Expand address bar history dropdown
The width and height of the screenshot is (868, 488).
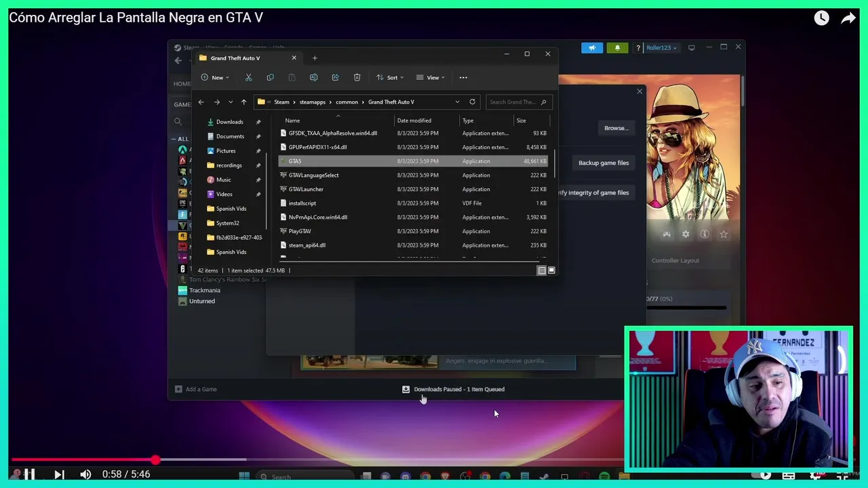pyautogui.click(x=457, y=102)
